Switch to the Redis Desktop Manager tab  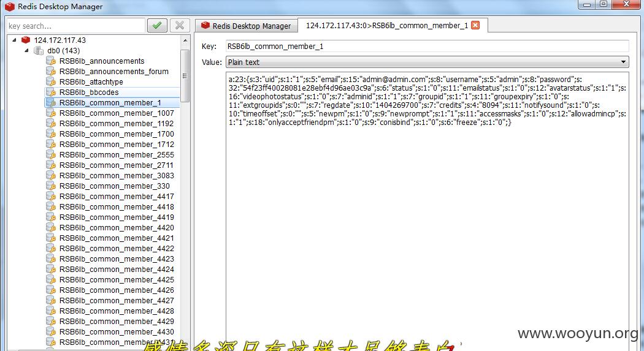(246, 26)
